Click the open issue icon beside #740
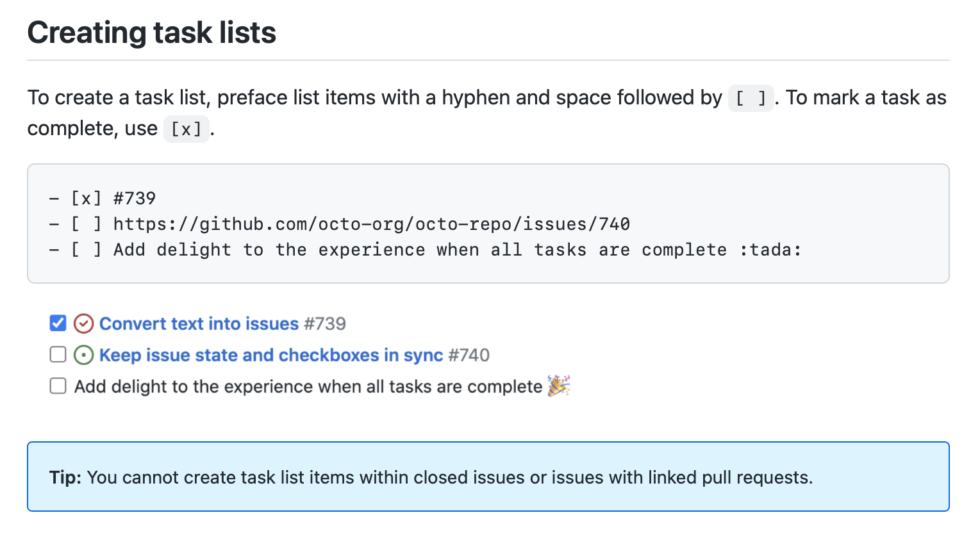 (84, 355)
